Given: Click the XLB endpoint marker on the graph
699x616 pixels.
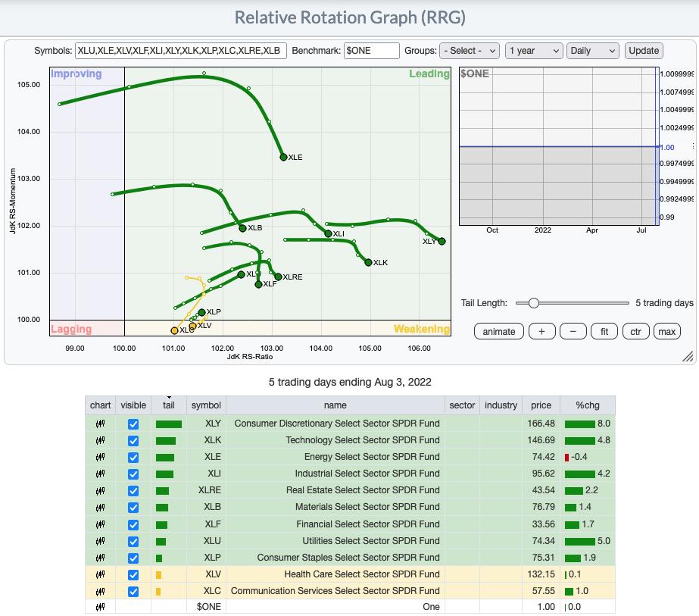Looking at the screenshot, I should [242, 228].
